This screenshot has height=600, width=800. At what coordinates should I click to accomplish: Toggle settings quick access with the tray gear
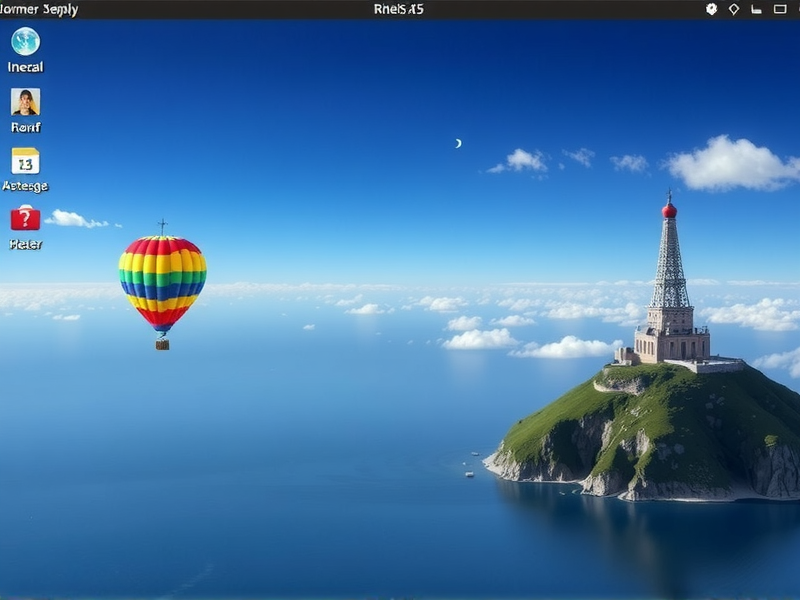point(711,8)
